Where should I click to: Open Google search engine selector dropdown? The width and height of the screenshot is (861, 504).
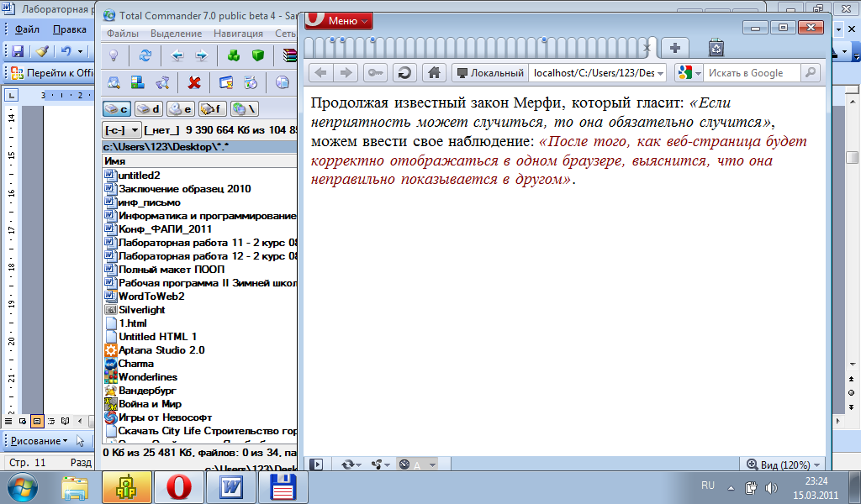[689, 73]
